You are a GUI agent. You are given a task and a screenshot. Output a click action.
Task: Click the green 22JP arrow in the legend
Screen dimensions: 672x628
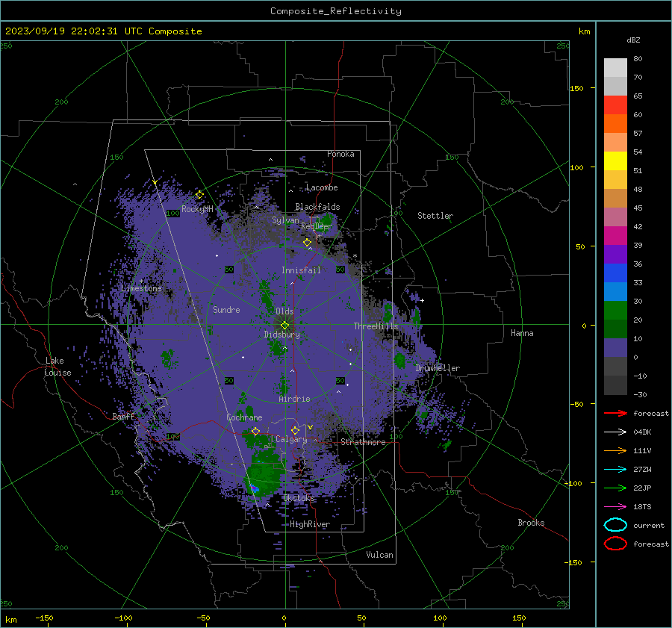point(615,488)
